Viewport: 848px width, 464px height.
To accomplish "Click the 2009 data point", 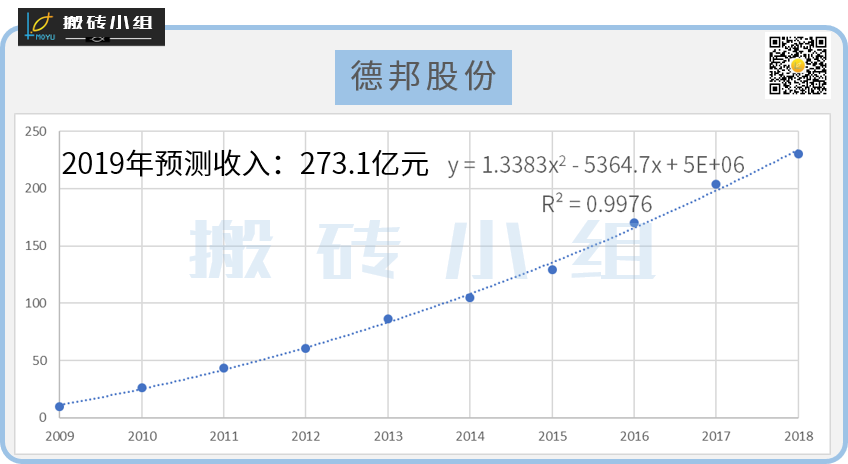I will coord(59,407).
